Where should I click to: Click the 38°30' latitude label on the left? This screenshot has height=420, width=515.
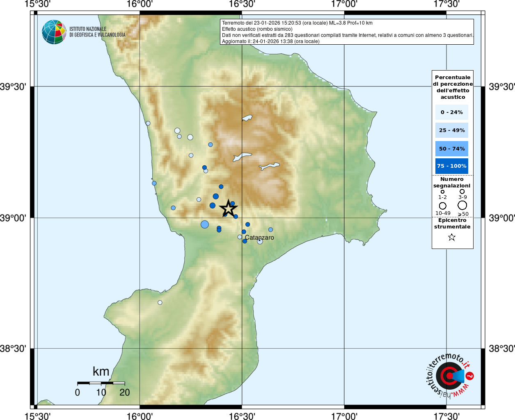coord(13,349)
